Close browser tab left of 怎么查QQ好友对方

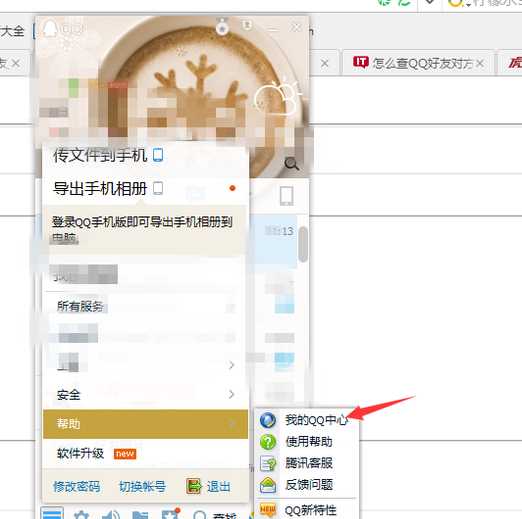point(325,63)
